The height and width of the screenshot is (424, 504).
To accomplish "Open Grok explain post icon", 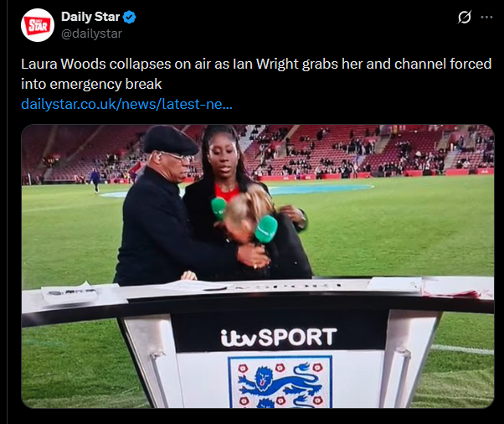I will pyautogui.click(x=465, y=17).
